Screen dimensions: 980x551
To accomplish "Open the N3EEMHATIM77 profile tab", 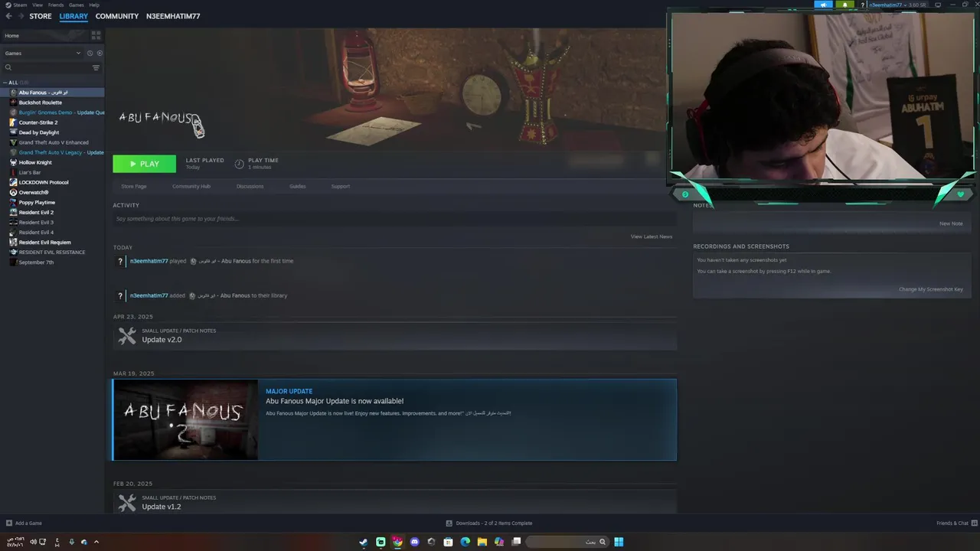I will coord(173,16).
